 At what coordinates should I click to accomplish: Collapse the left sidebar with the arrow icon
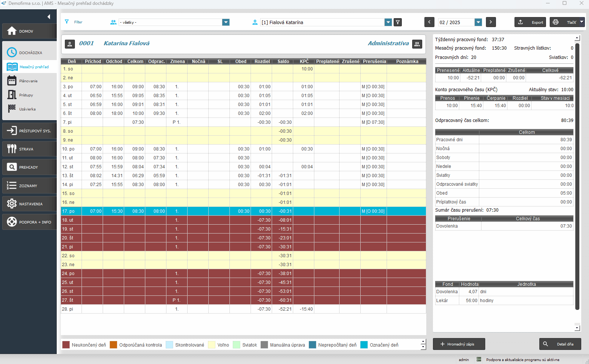pyautogui.click(x=49, y=17)
